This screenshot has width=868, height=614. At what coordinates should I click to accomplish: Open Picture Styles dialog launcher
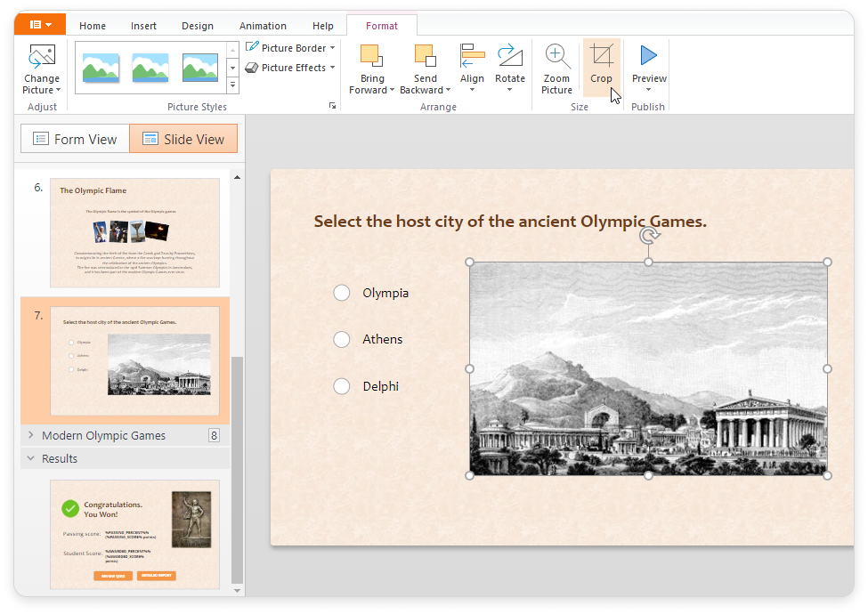pos(332,106)
